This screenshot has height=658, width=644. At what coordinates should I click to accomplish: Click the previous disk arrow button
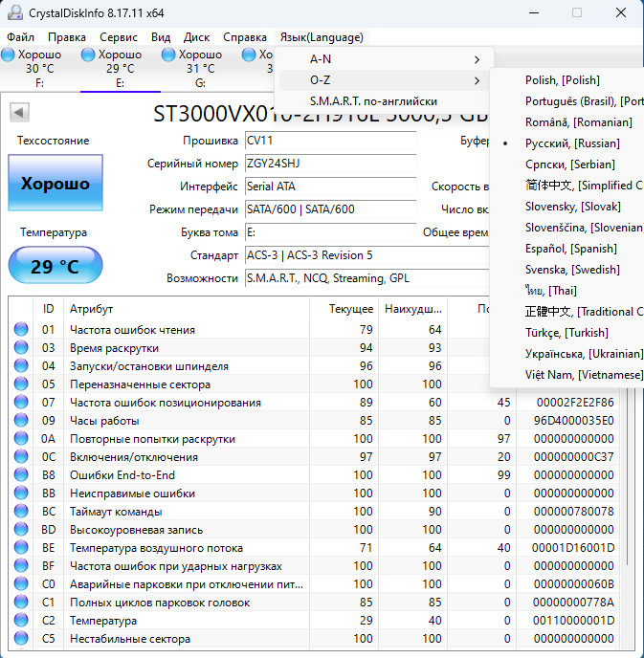[x=19, y=113]
